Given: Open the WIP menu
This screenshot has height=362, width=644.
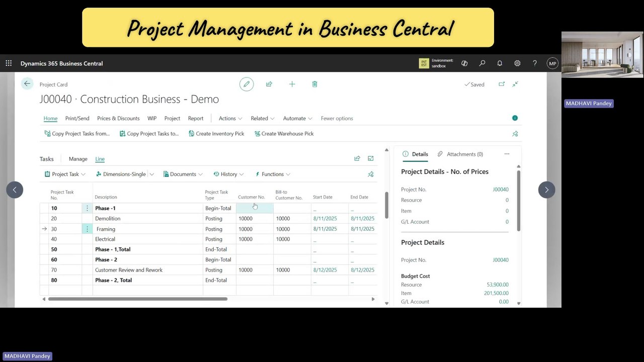Looking at the screenshot, I should [152, 118].
